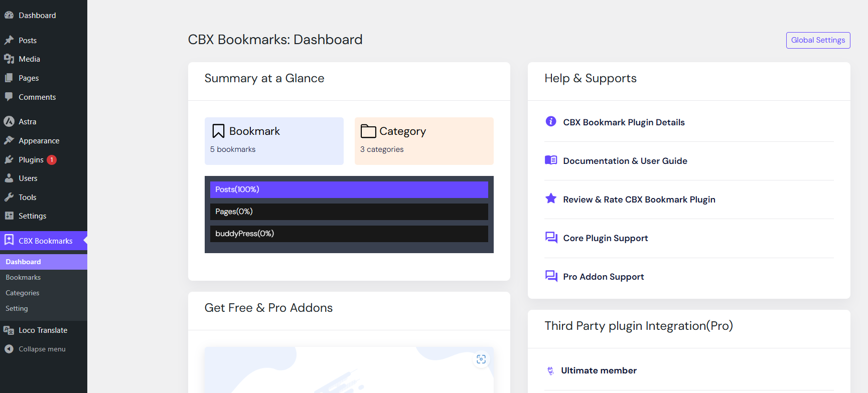Open Core Plugin Support link

tap(606, 238)
